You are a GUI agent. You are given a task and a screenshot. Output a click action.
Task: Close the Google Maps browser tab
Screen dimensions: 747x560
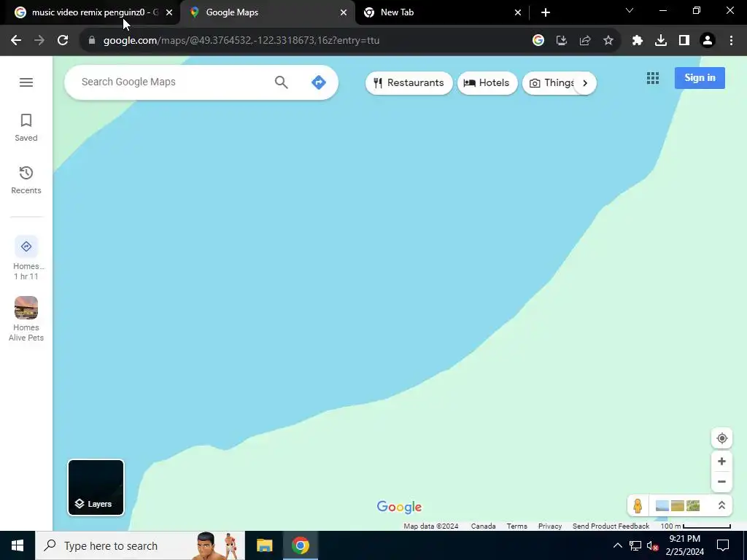(x=344, y=13)
